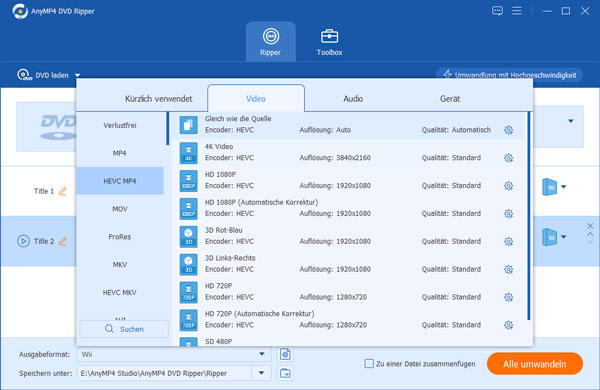Expand the DVD laden dropdown arrow
This screenshot has height=390, width=600.
click(x=77, y=75)
